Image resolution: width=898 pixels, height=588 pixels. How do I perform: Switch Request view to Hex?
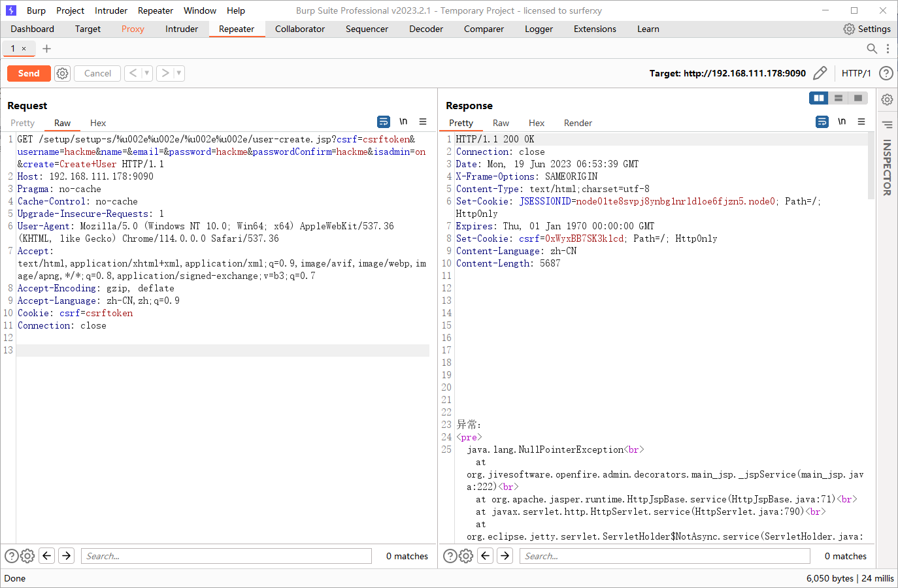point(98,123)
